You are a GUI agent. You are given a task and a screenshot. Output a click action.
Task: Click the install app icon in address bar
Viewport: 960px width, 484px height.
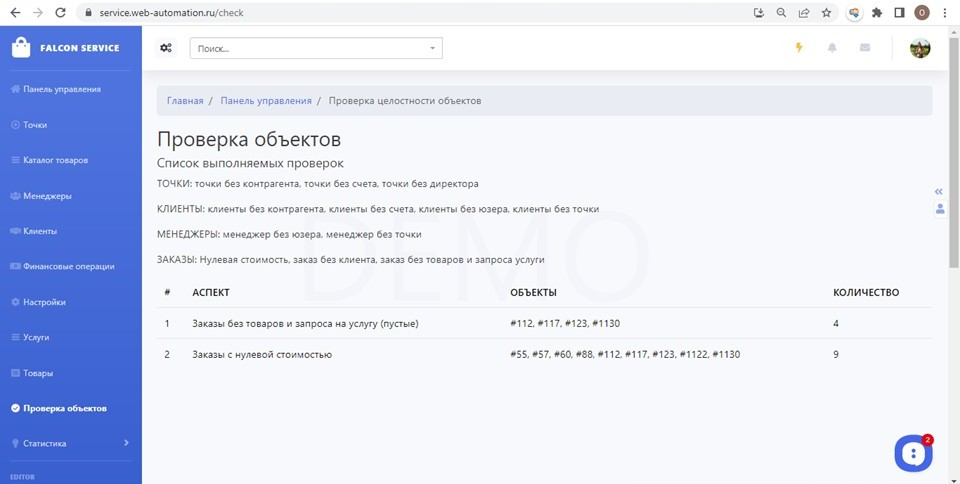759,12
